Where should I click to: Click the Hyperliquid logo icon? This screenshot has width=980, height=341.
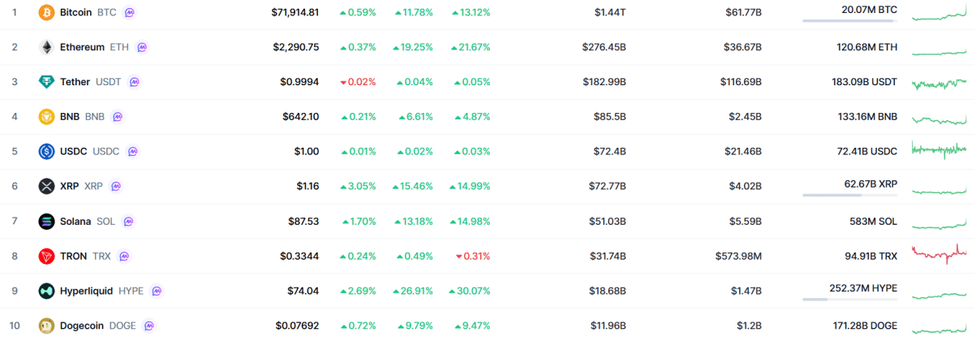click(x=46, y=291)
